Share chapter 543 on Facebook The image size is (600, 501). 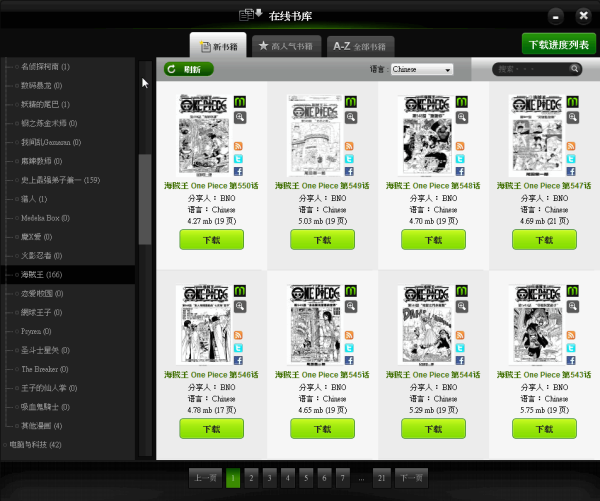[x=571, y=361]
